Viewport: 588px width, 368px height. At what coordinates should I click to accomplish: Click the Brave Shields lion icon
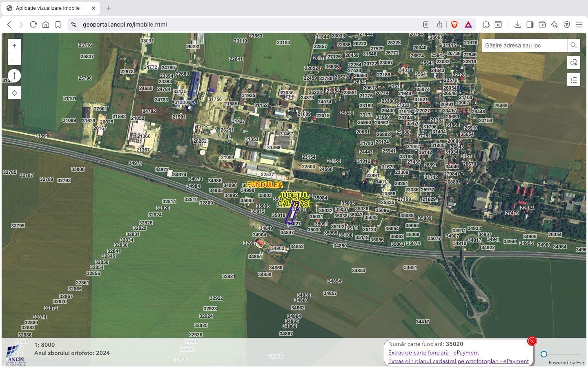click(454, 25)
